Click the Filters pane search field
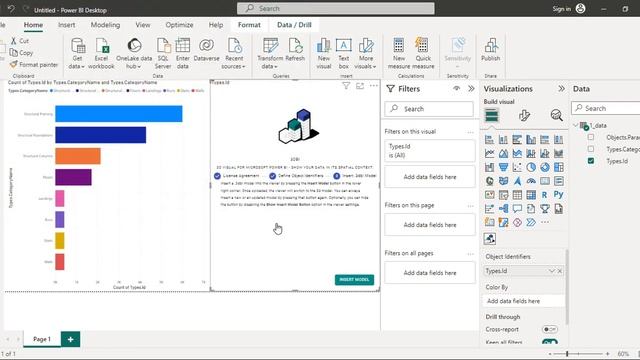 429,109
